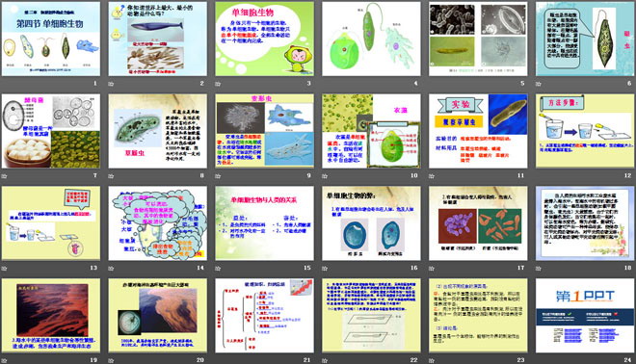Click the slide number 16 label
This screenshot has width=636, height=364.
pyautogui.click(x=414, y=268)
